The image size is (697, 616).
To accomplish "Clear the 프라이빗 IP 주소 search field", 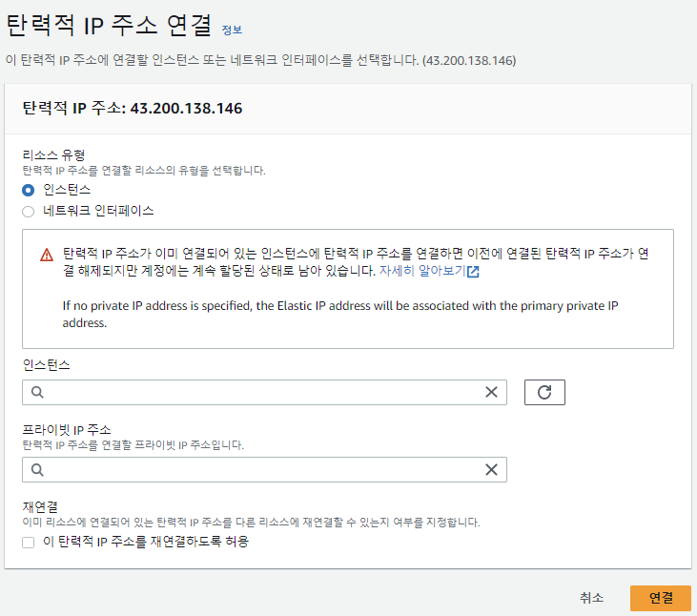I will tap(491, 469).
